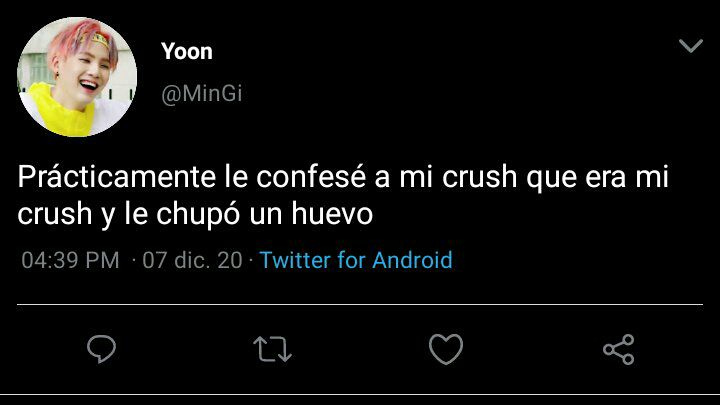Click the word huevo in the tweet

332,214
